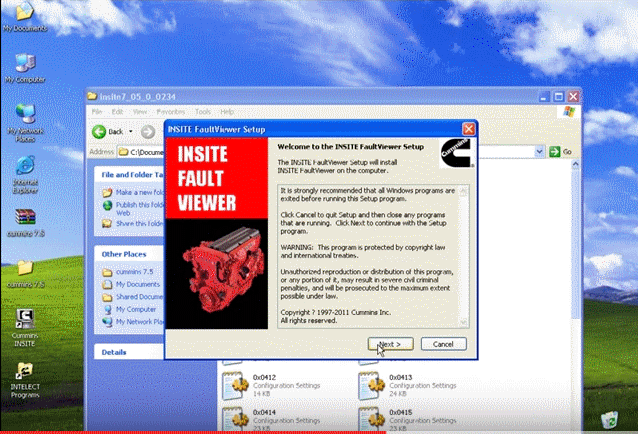Image resolution: width=638 pixels, height=434 pixels.
Task: Minimize the insite7_05_0_0234 Explorer window
Action: tap(544, 97)
